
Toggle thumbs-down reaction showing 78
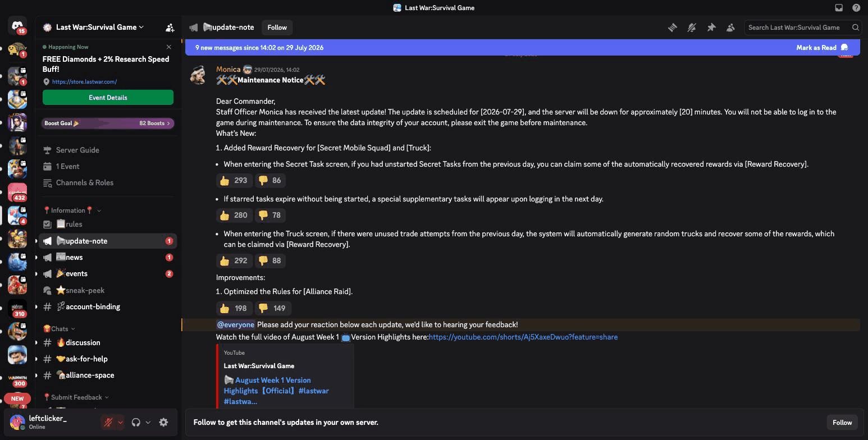(x=269, y=216)
